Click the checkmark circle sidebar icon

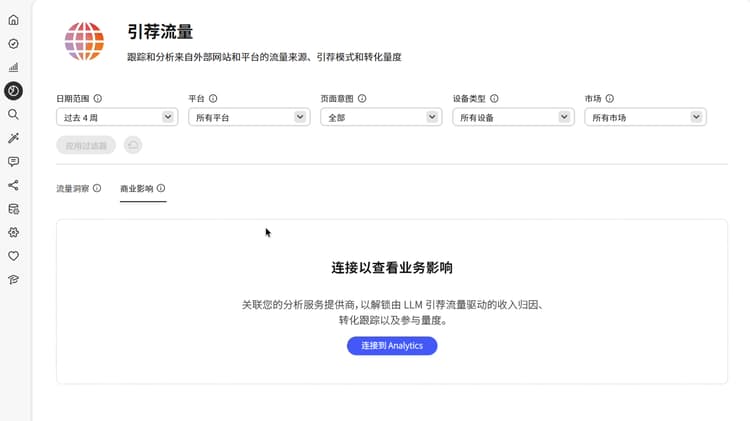(x=13, y=44)
